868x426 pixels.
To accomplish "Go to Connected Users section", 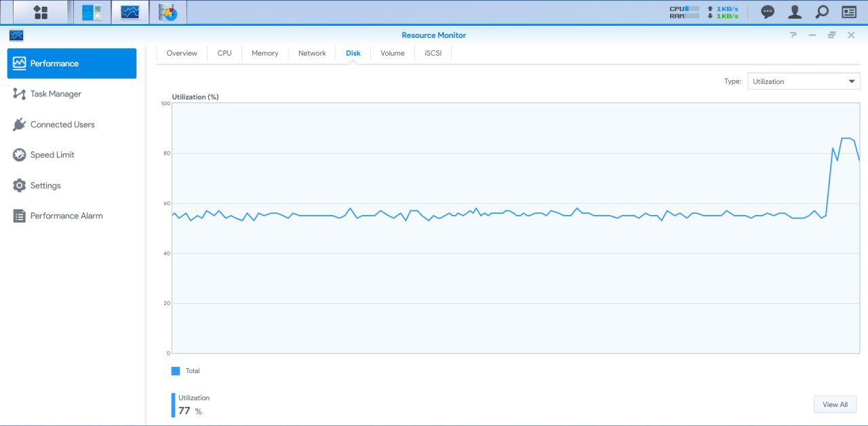I will point(62,125).
